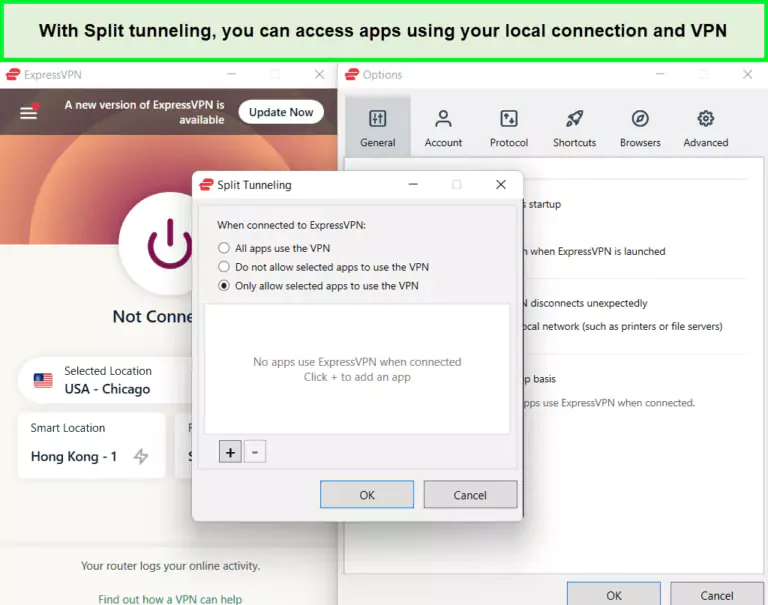
Task: Click OK in the Options window
Action: click(x=614, y=594)
